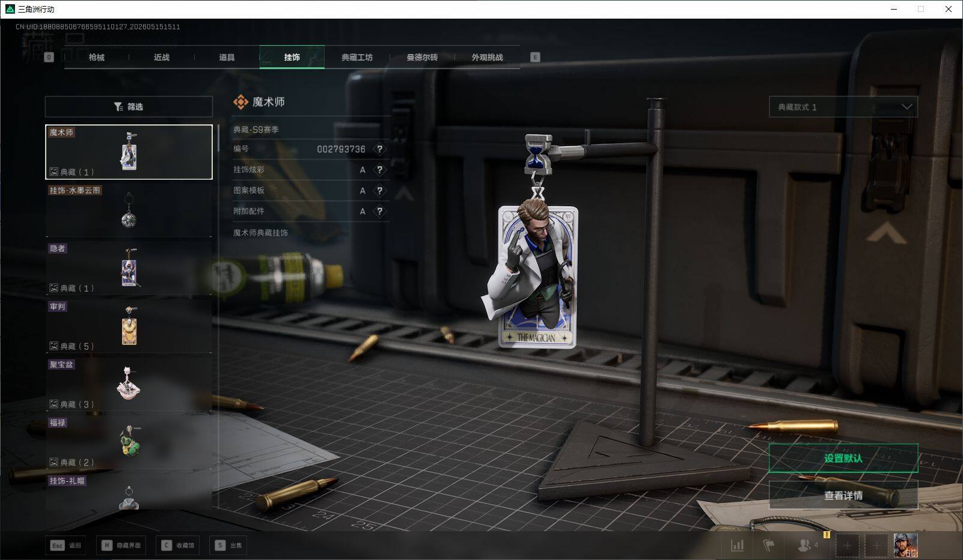This screenshot has width=963, height=560.
Task: Click the 三角洲行动 app icon in title bar
Action: click(10, 9)
